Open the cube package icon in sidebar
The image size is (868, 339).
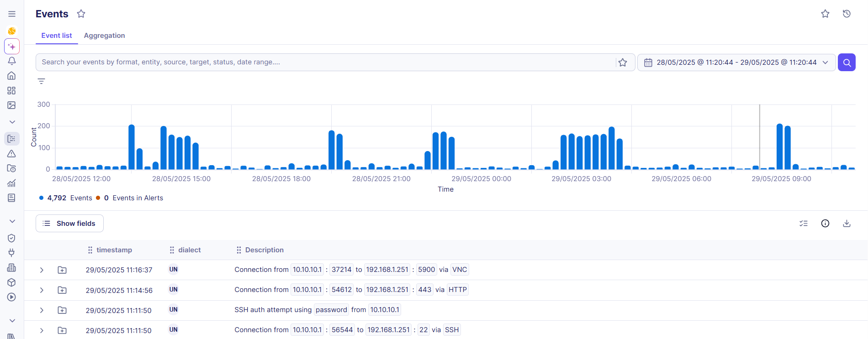[x=12, y=282]
